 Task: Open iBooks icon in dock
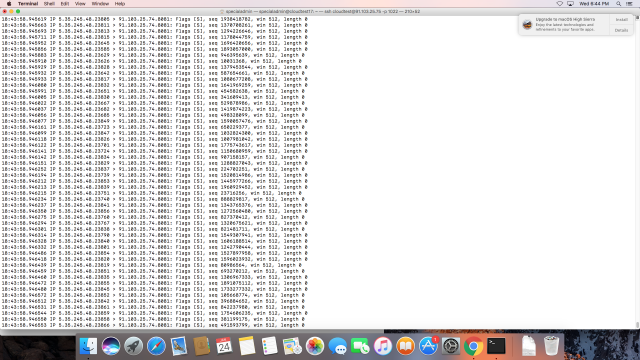(405, 346)
